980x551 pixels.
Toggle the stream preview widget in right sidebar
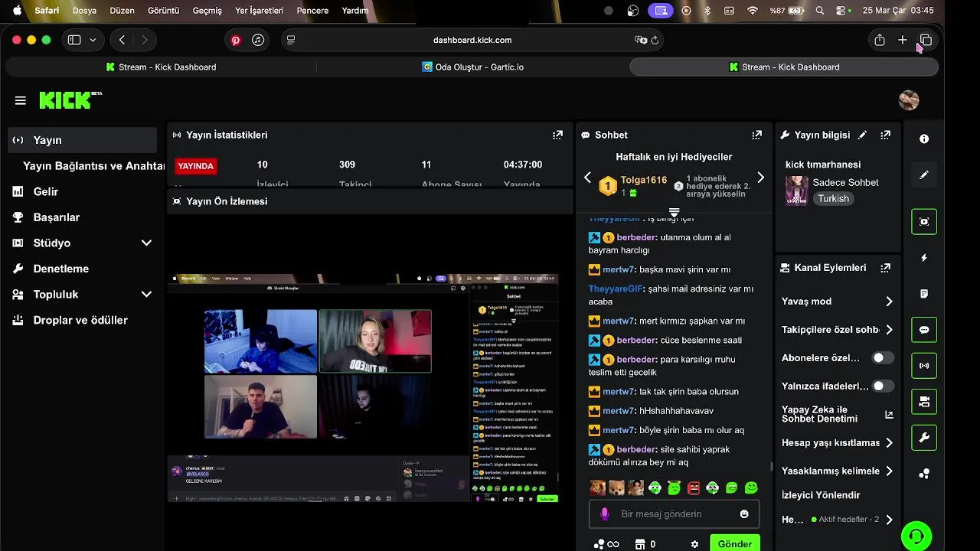point(924,222)
